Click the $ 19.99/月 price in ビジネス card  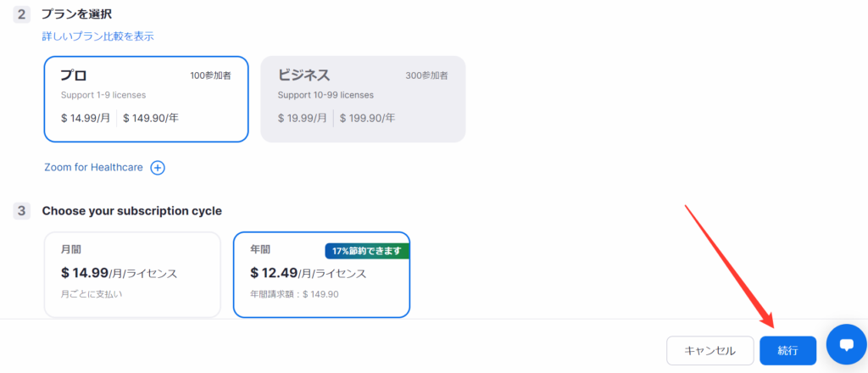[x=302, y=118]
